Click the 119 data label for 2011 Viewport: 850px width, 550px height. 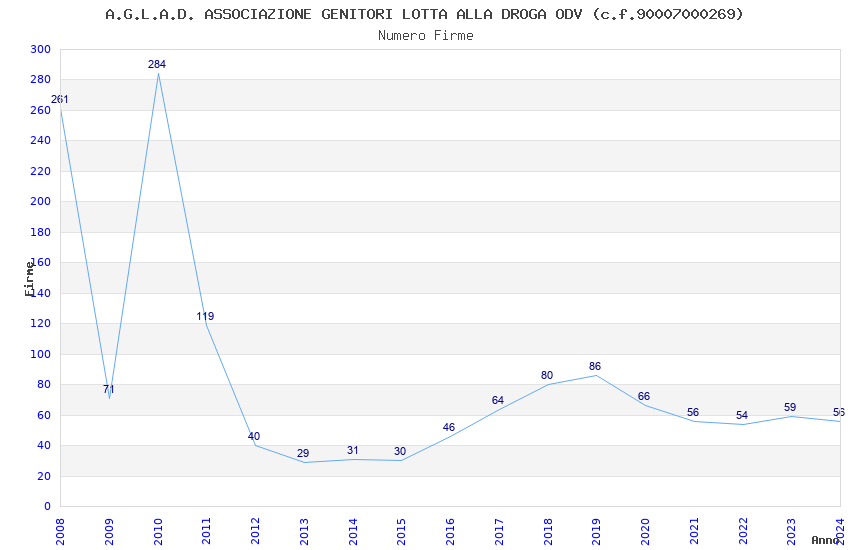pos(205,316)
